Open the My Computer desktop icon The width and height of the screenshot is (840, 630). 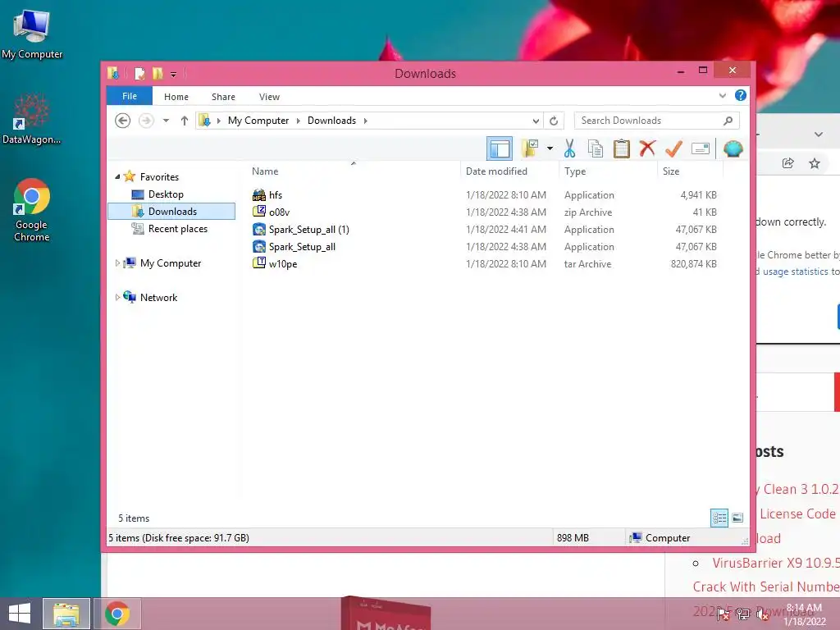pos(32,34)
